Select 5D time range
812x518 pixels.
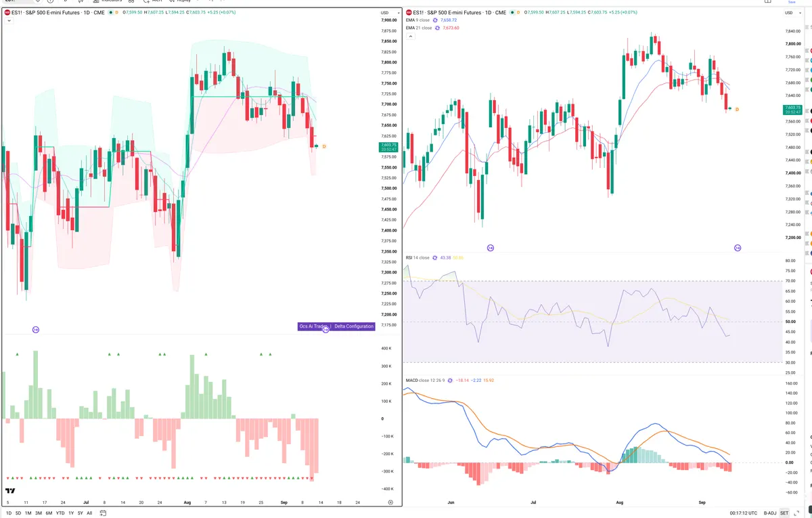[x=18, y=513]
